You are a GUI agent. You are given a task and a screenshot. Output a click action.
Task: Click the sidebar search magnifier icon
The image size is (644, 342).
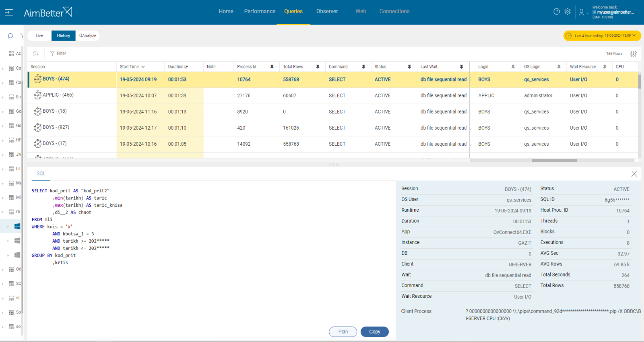[x=10, y=36]
